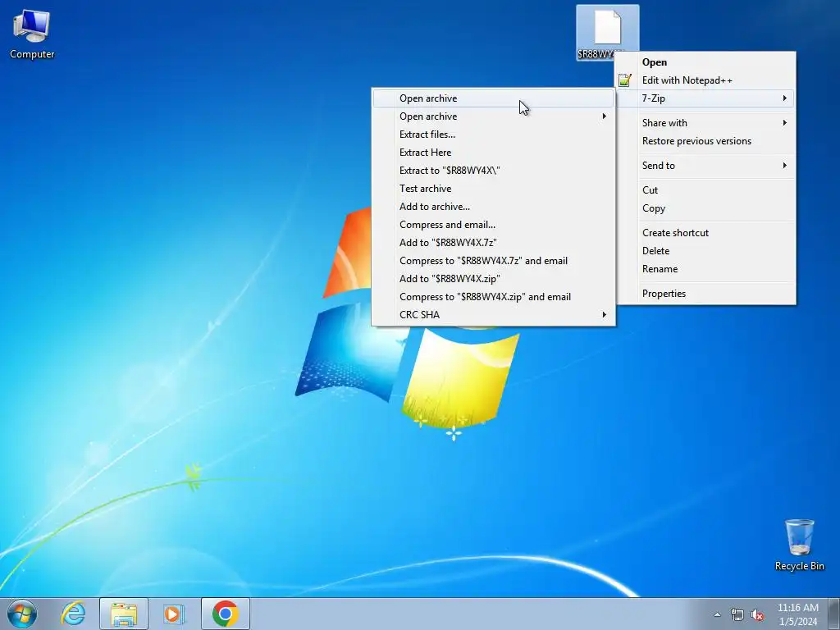
Task: Open the clock showing 11:16 AM
Action: (x=797, y=614)
